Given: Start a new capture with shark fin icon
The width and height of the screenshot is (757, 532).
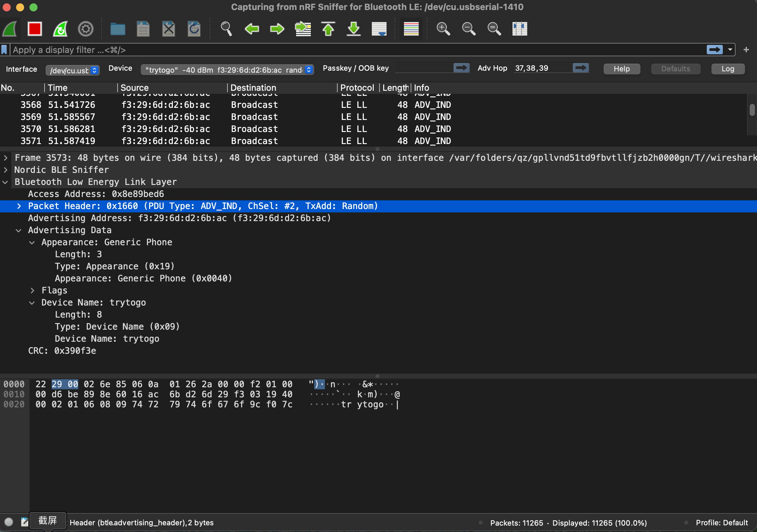Looking at the screenshot, I should (10, 29).
